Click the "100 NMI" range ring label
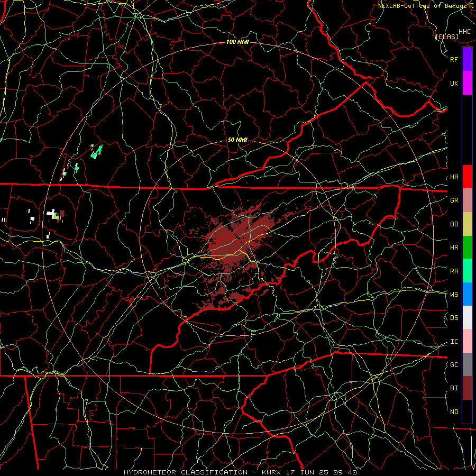Viewport: 476px width, 476px height. point(237,42)
